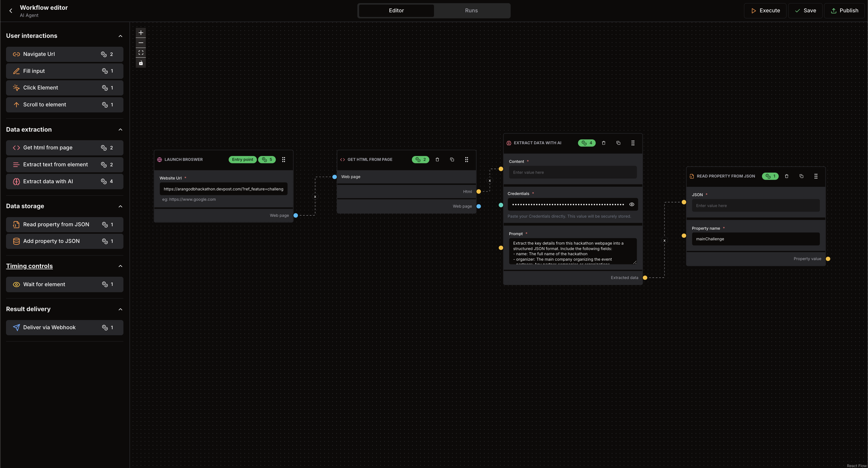Click the canvas zoom out minus button
The height and width of the screenshot is (468, 868).
pyautogui.click(x=141, y=43)
